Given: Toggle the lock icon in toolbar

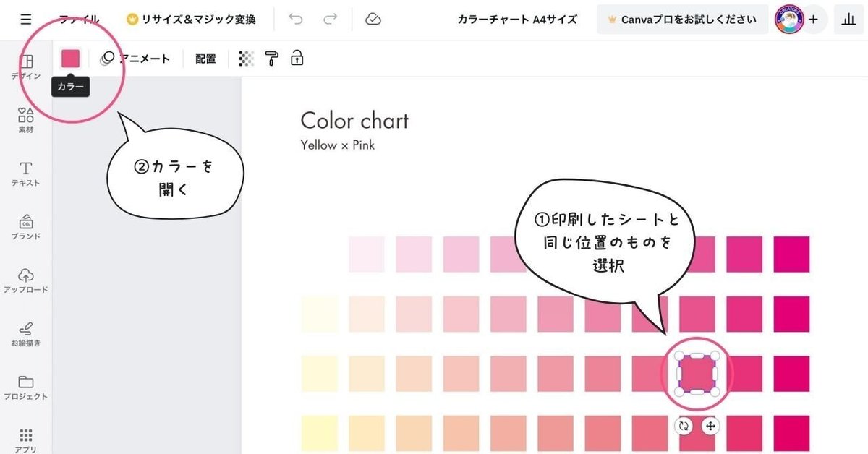Looking at the screenshot, I should pyautogui.click(x=297, y=59).
